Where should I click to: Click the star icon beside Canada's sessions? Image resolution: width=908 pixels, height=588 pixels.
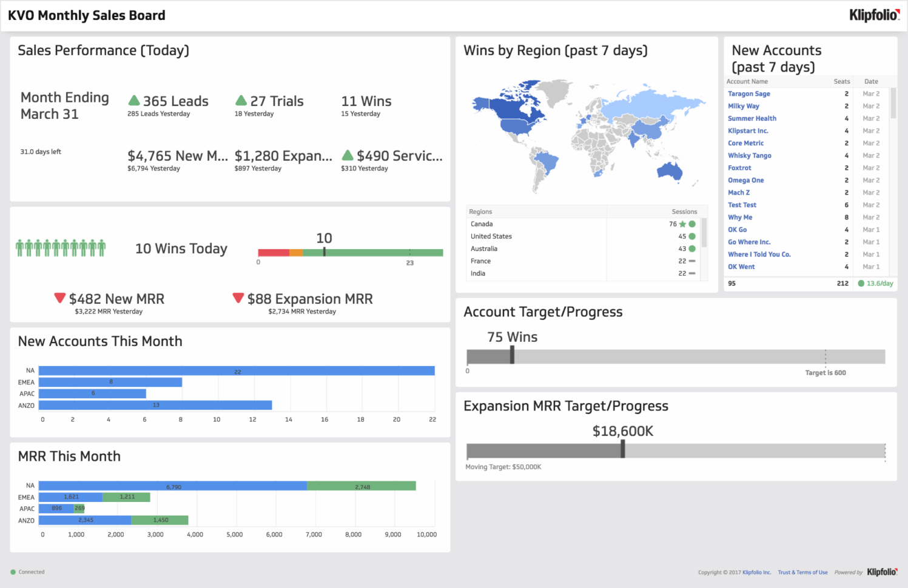point(682,224)
